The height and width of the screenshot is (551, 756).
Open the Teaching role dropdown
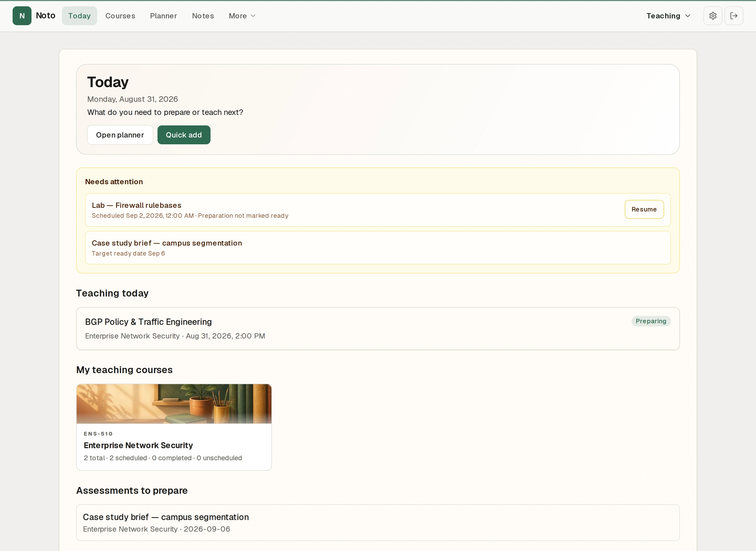coord(668,16)
